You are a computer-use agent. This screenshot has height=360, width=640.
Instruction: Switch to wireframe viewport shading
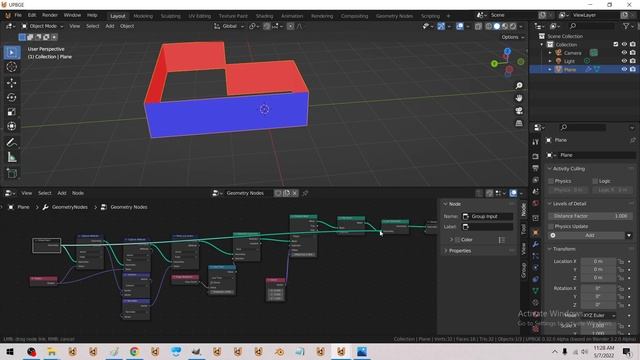[489, 26]
